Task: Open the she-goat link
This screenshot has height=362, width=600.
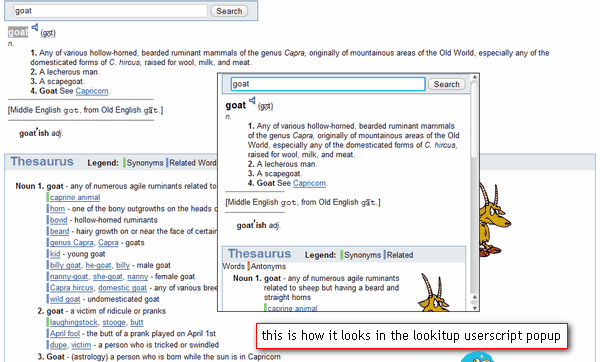Action: click(x=108, y=276)
